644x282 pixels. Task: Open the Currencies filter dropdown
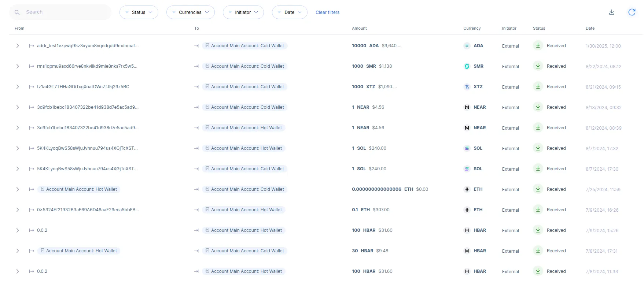pyautogui.click(x=190, y=12)
